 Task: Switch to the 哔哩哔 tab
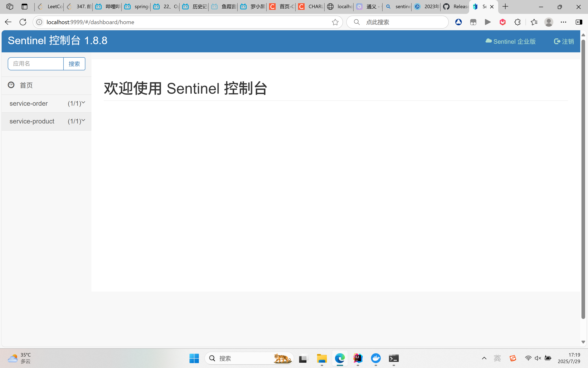click(107, 7)
